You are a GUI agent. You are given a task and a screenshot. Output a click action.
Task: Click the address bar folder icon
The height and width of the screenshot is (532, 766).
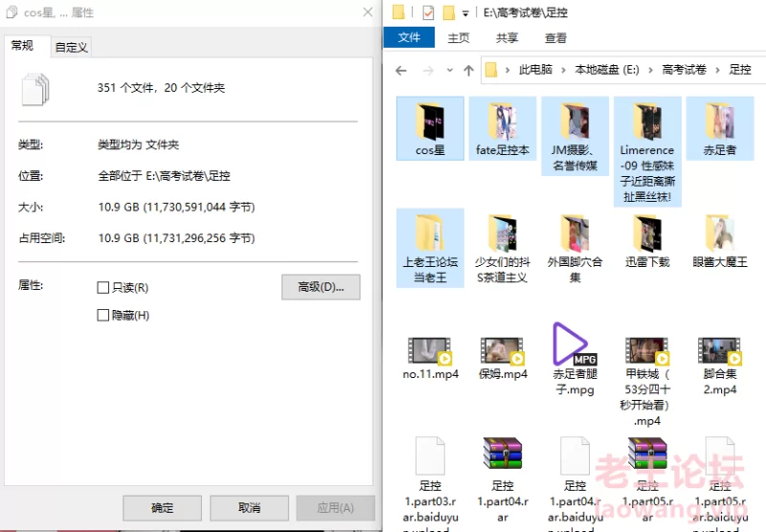[x=491, y=70]
